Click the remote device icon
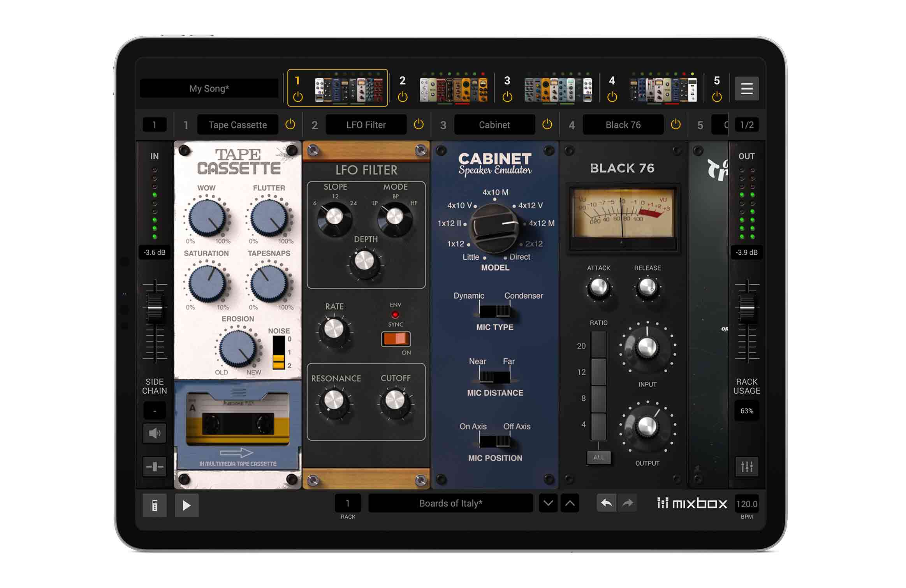The width and height of the screenshot is (906, 588). point(155,505)
